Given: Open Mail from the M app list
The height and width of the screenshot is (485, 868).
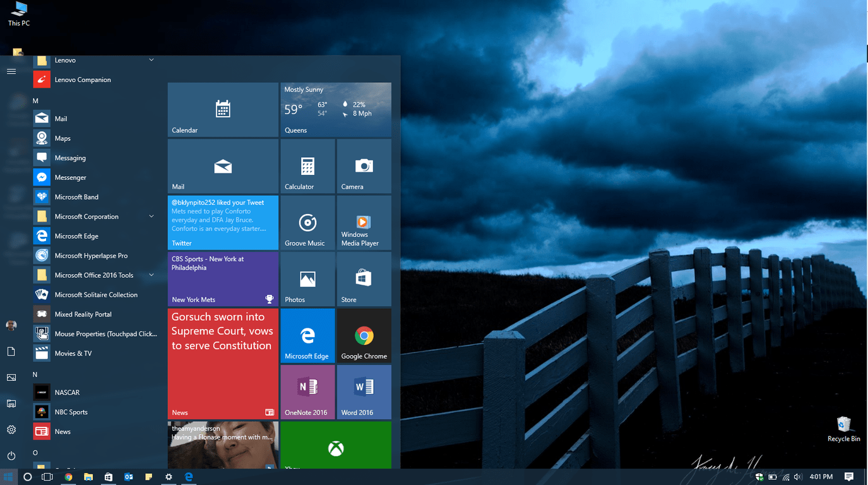Looking at the screenshot, I should 95,119.
